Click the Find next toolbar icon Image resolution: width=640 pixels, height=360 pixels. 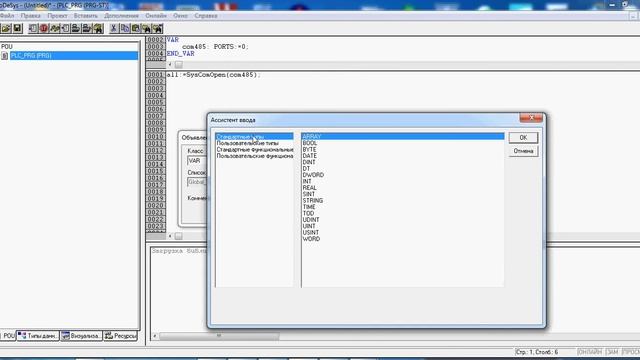[158, 28]
